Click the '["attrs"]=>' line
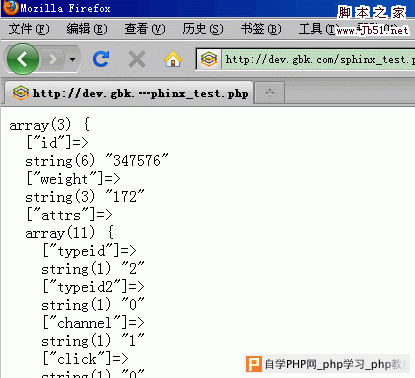The image size is (415, 378). (69, 215)
